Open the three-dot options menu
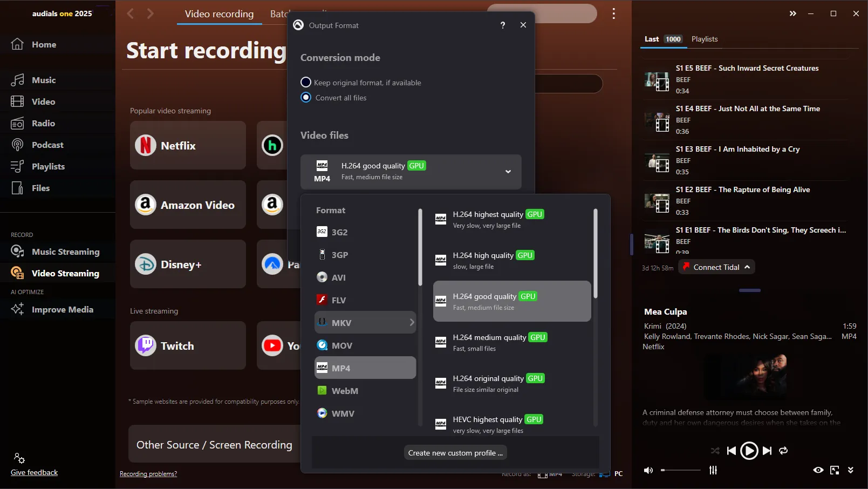The height and width of the screenshot is (489, 868). pyautogui.click(x=613, y=13)
